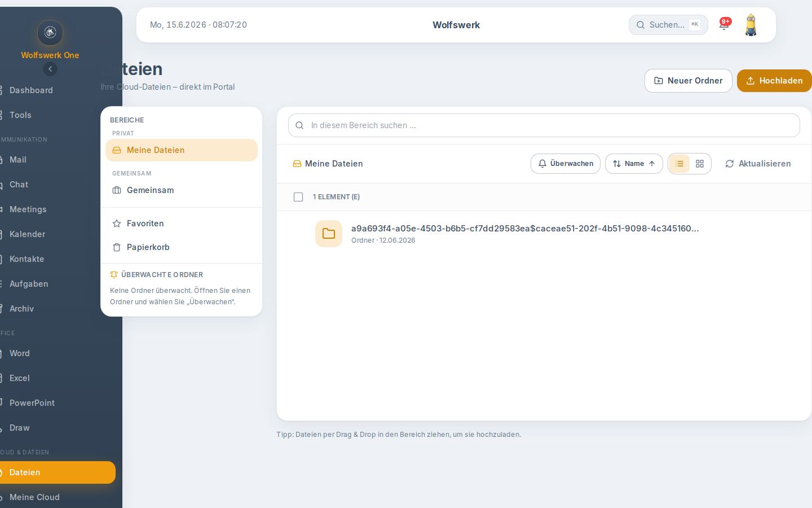Click the search magnifier icon in top bar
This screenshot has height=508, width=812.
pyautogui.click(x=641, y=25)
